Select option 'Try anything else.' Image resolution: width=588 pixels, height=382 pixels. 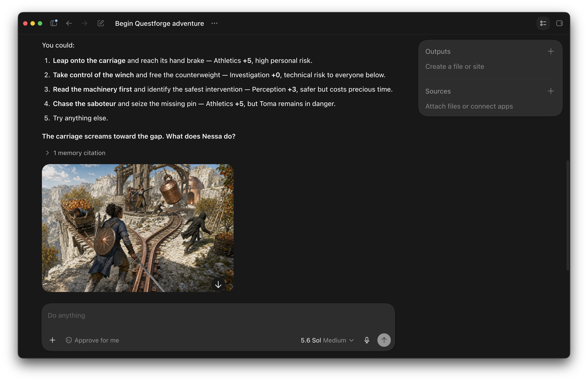point(80,118)
